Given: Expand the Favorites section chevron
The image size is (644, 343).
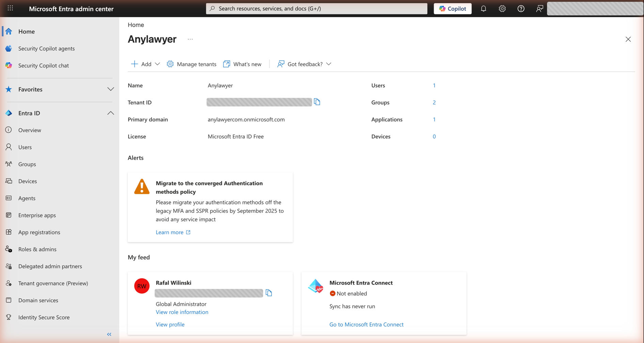Looking at the screenshot, I should [x=110, y=89].
